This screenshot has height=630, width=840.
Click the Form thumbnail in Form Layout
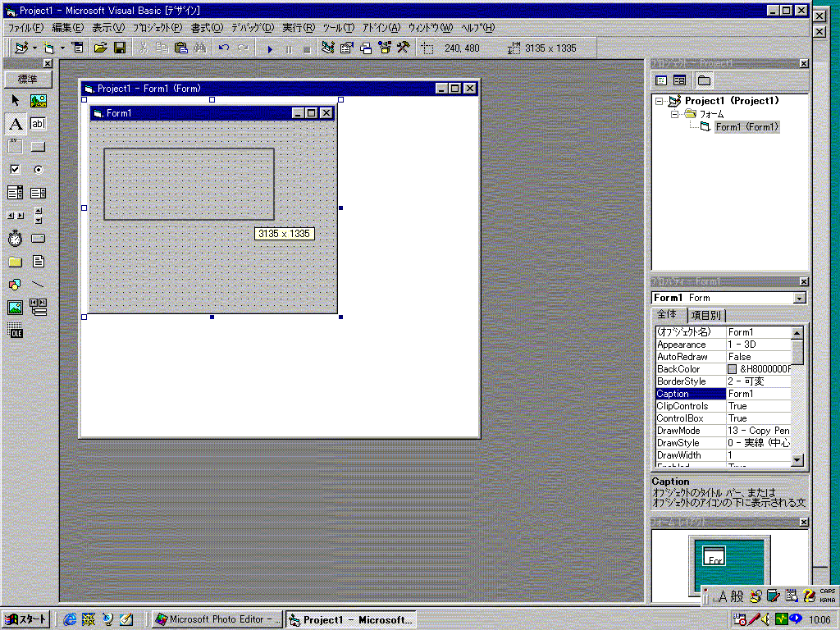pos(714,556)
